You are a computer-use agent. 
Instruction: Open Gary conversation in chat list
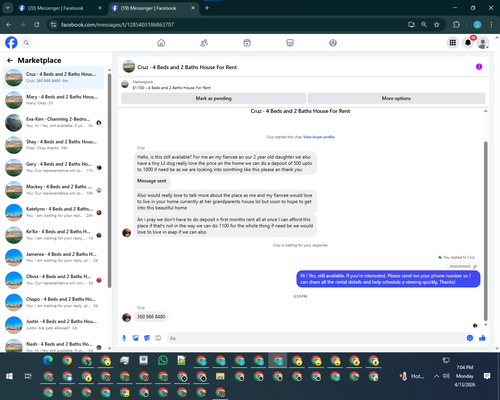click(x=54, y=167)
